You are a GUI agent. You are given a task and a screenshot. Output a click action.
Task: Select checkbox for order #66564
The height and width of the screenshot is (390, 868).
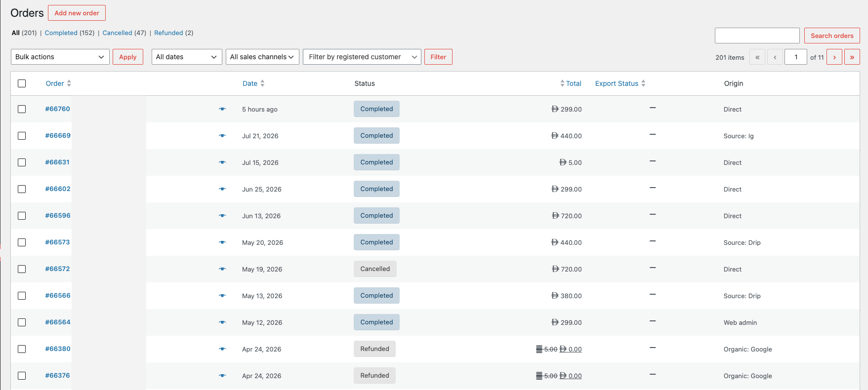pyautogui.click(x=22, y=322)
